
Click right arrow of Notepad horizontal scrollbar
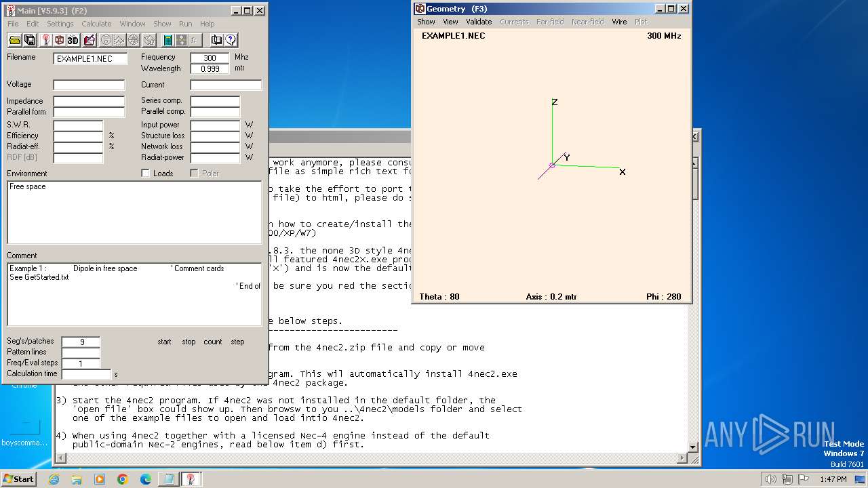682,459
